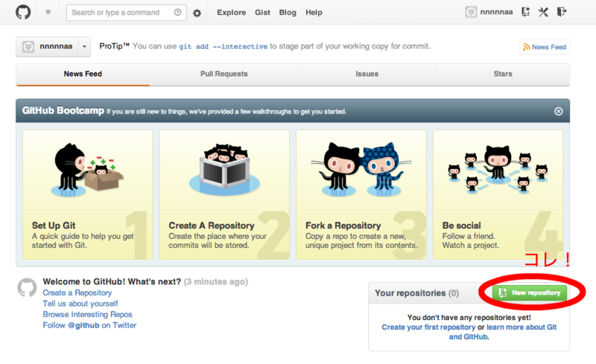This screenshot has width=596, height=364.
Task: Switch to the Issues tab
Action: pyautogui.click(x=367, y=74)
